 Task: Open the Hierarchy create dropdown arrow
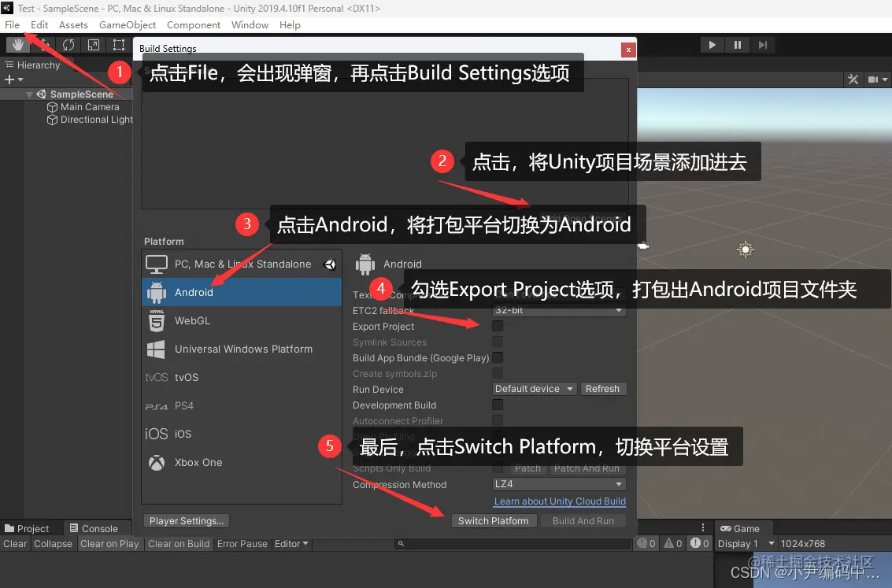coord(20,80)
